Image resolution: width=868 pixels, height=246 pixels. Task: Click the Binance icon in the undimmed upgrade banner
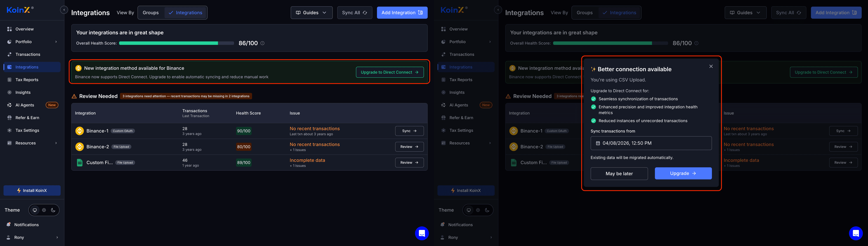[x=78, y=68]
